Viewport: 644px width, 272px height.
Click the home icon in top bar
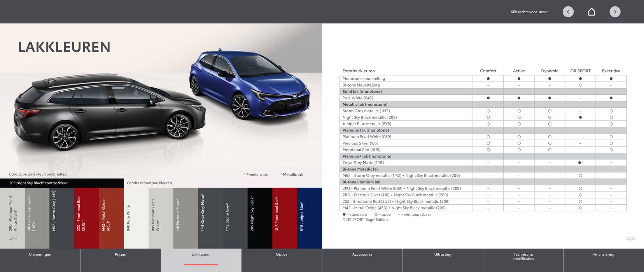click(591, 12)
